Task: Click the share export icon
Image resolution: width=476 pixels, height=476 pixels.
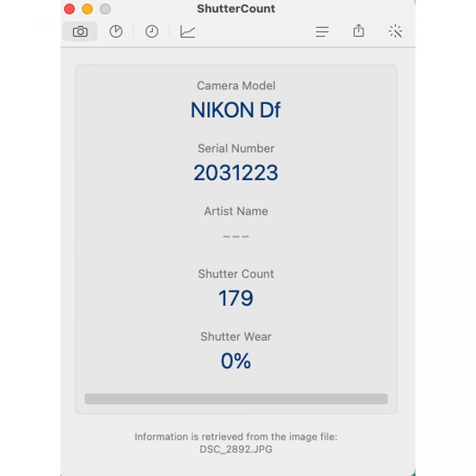Action: [359, 31]
